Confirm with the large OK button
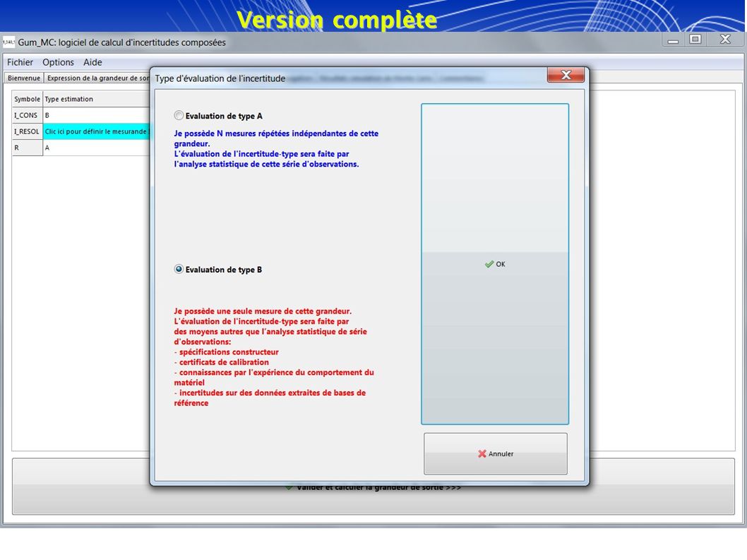Image resolution: width=747 pixels, height=560 pixels. pos(494,264)
